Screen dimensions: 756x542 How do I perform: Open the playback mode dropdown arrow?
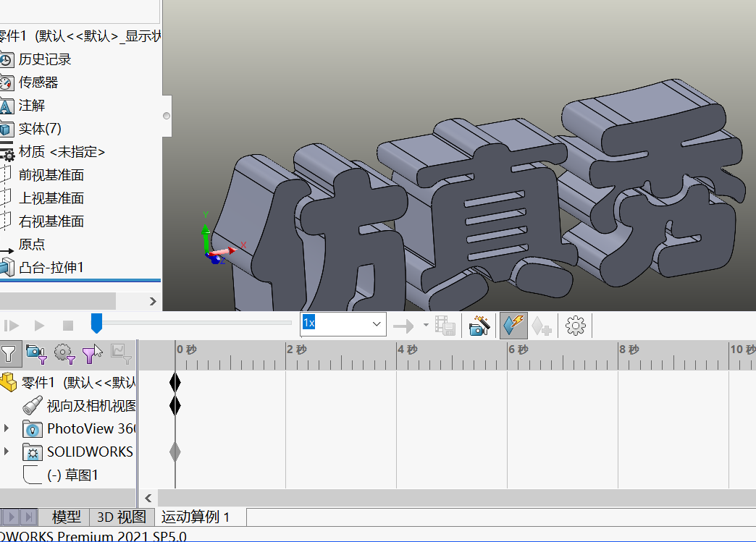(425, 325)
